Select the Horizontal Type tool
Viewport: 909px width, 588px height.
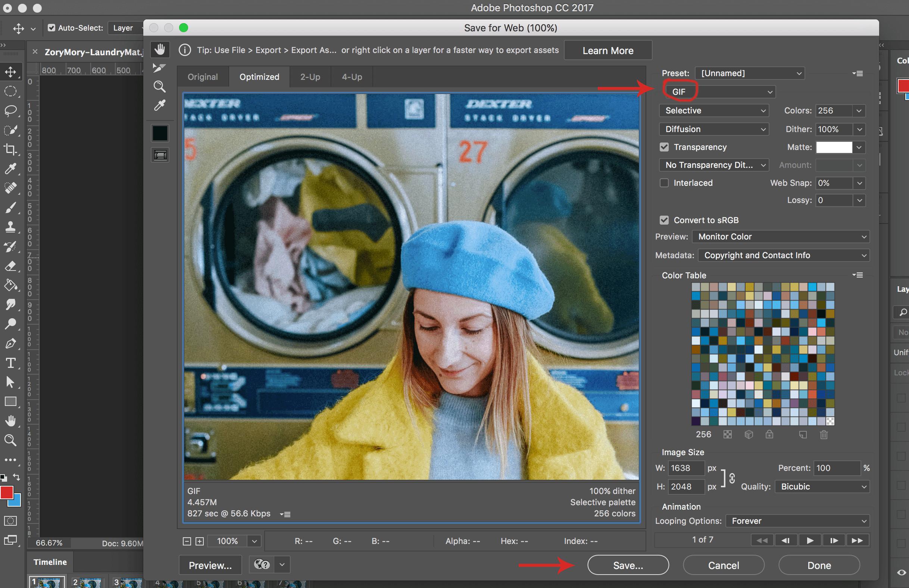coord(11,363)
